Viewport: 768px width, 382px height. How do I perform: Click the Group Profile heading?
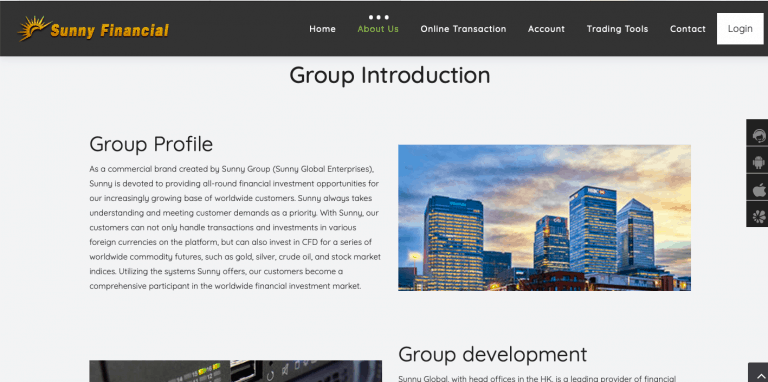(x=151, y=144)
